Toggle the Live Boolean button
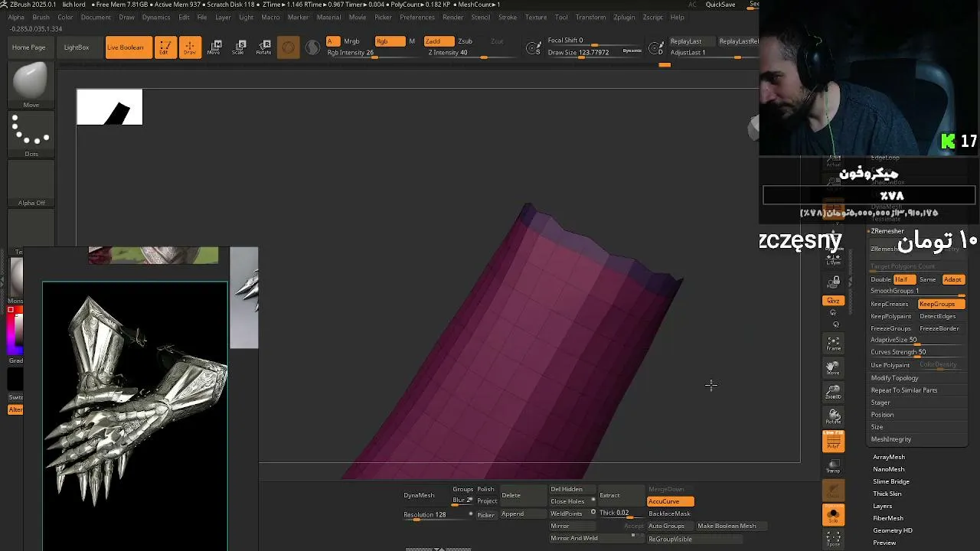 pyautogui.click(x=125, y=47)
